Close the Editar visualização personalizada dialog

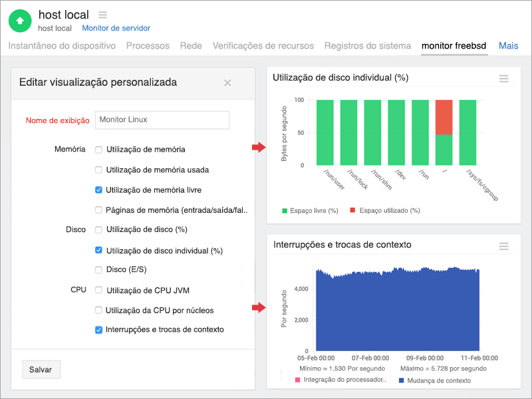point(227,83)
